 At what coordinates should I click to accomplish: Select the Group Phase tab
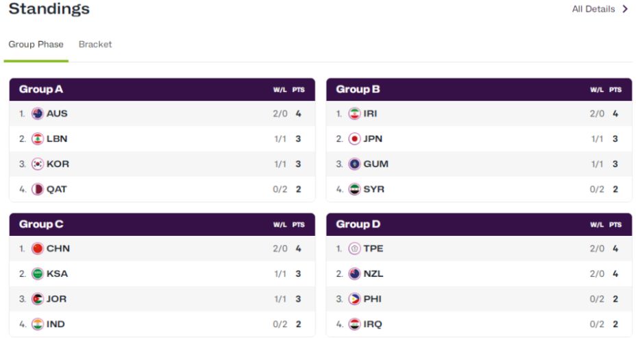(x=36, y=45)
